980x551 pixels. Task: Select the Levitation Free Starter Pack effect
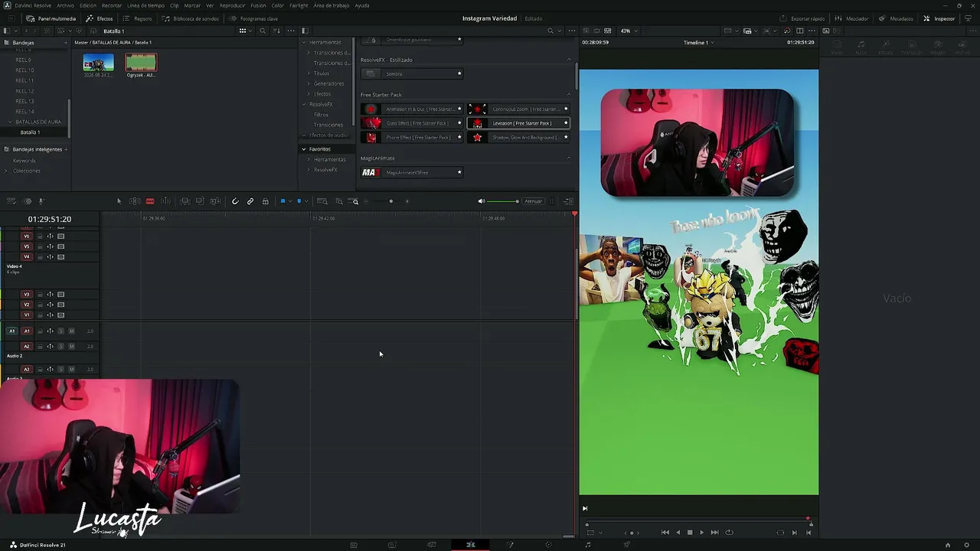pos(518,123)
